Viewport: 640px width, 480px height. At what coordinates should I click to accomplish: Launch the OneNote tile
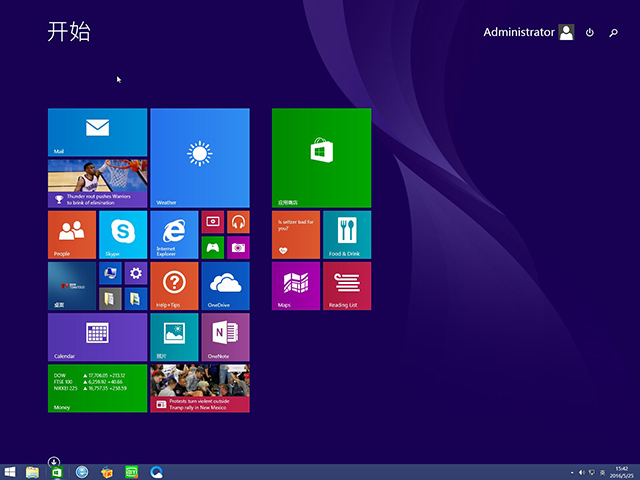click(x=226, y=337)
